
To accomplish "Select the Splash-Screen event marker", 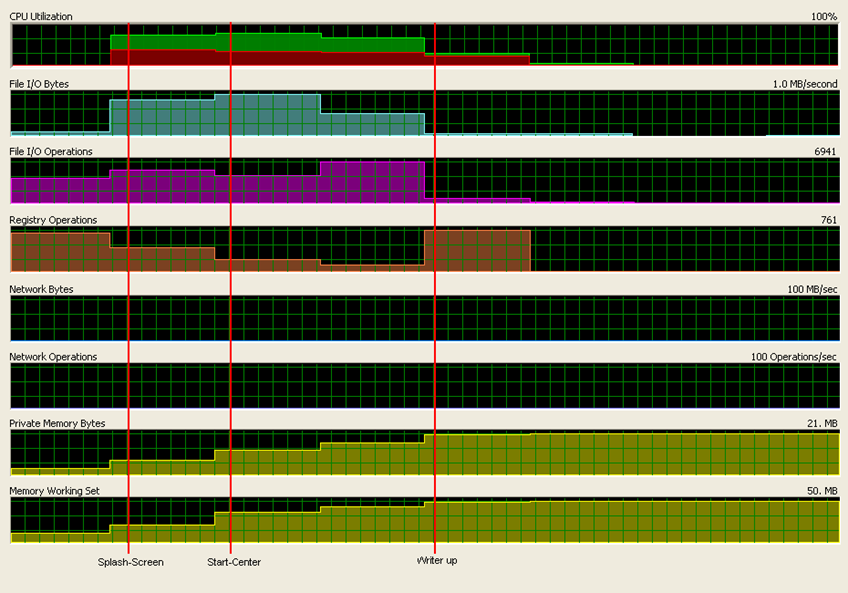I will tap(126, 300).
